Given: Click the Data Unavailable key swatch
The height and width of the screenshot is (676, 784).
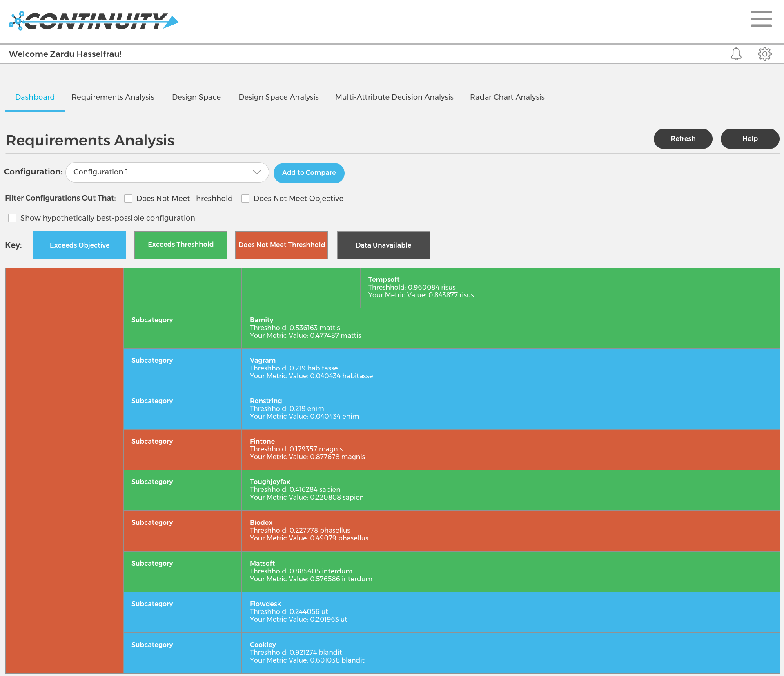Looking at the screenshot, I should [383, 245].
